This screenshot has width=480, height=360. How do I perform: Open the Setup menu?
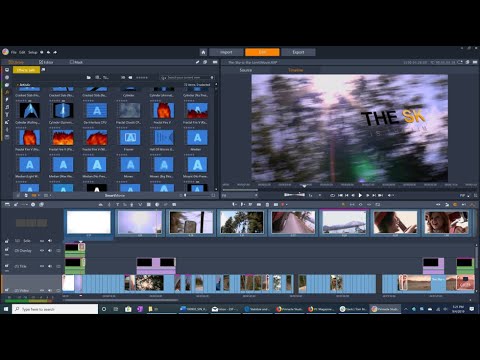pos(33,52)
